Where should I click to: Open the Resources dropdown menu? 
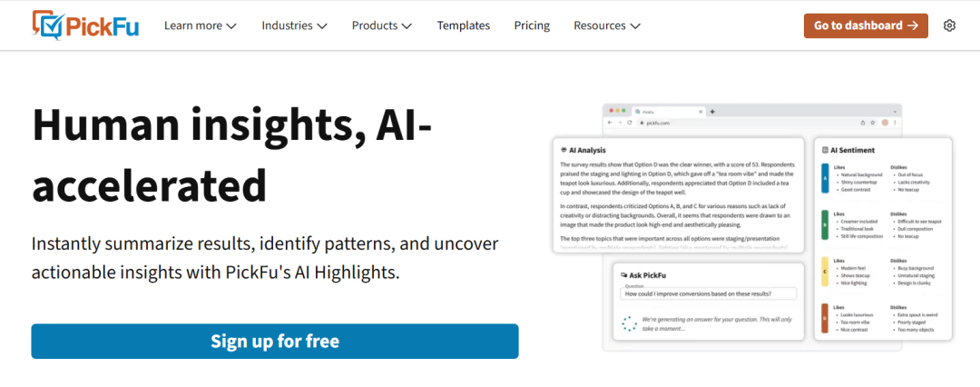click(607, 25)
